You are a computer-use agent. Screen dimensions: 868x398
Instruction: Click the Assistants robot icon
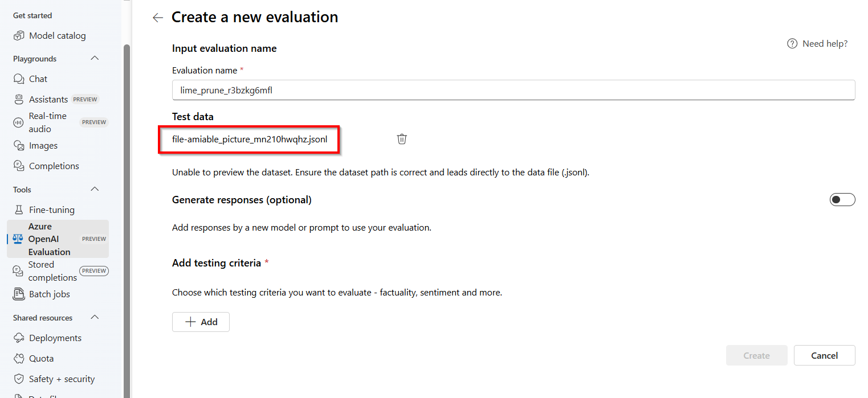click(19, 100)
